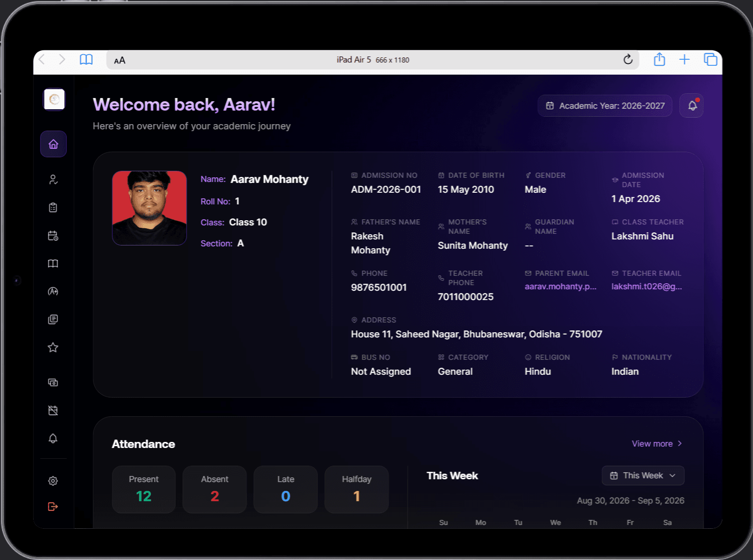753x560 pixels.
Task: Open the teacher email link lakshmi.t026@g...
Action: point(647,287)
